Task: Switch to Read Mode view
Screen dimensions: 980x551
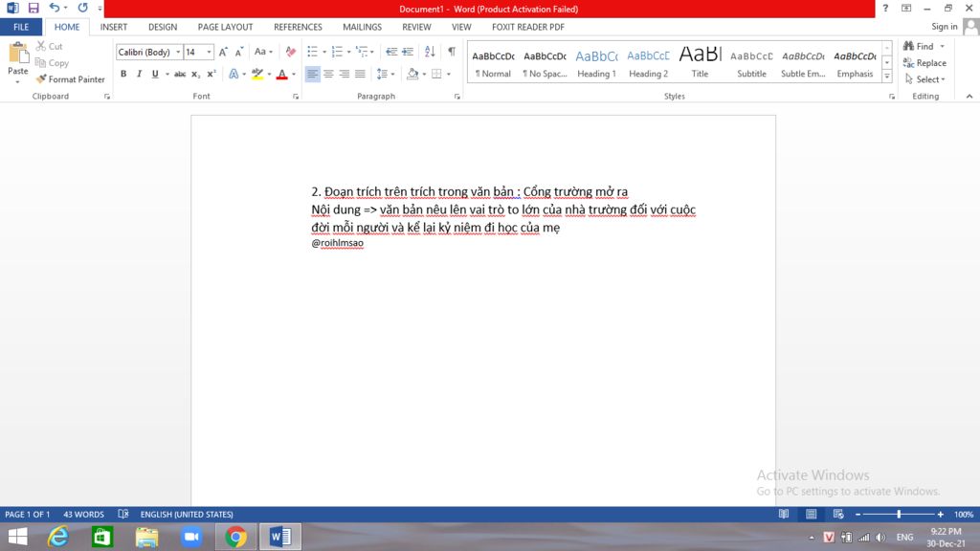Action: [x=784, y=514]
